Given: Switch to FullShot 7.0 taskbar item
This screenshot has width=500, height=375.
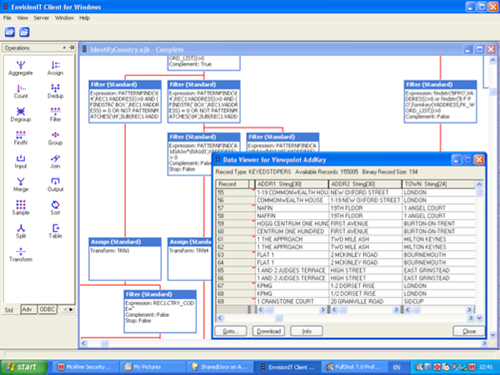Looking at the screenshot, I should (x=354, y=367).
